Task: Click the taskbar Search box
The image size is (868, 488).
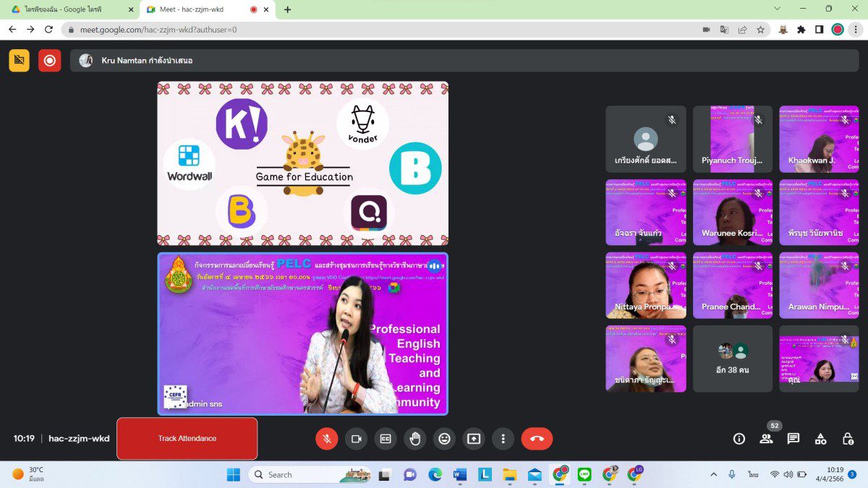Action: tap(310, 474)
